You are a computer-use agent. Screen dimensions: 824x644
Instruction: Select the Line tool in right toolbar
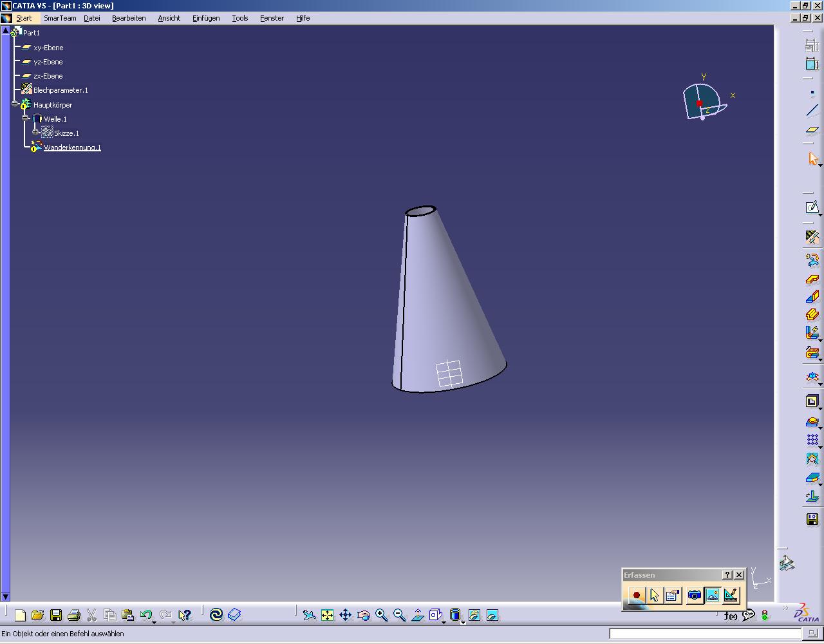[x=812, y=111]
